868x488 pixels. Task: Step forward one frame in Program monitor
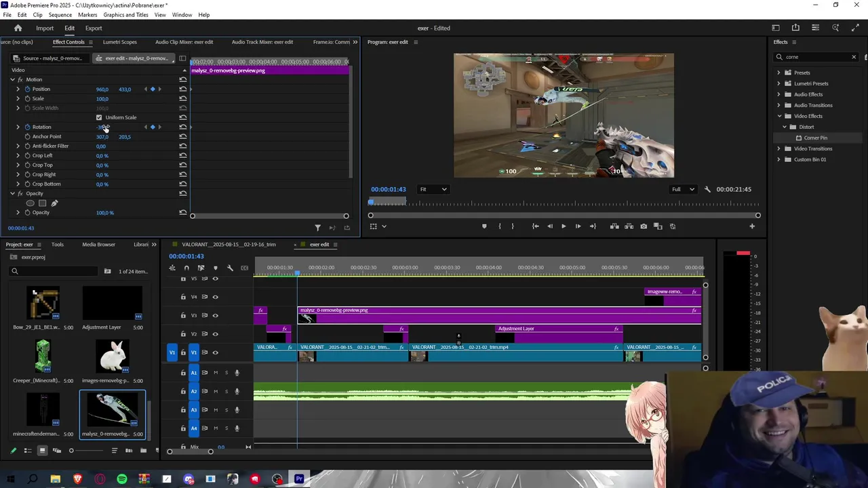tap(578, 226)
